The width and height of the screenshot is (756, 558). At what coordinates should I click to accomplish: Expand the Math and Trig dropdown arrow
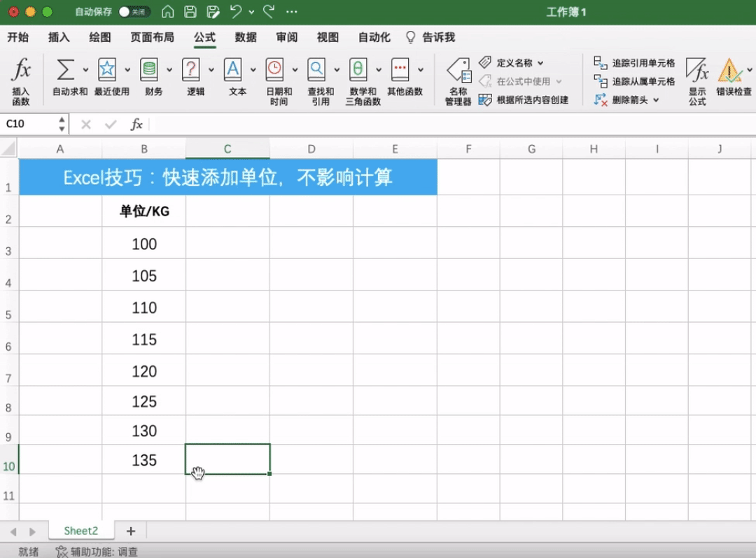pyautogui.click(x=379, y=70)
